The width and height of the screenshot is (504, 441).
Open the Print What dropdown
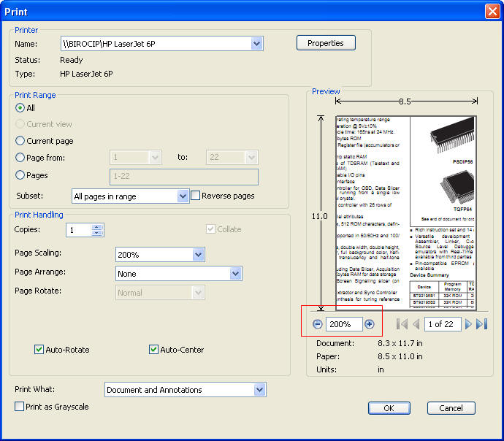click(259, 390)
